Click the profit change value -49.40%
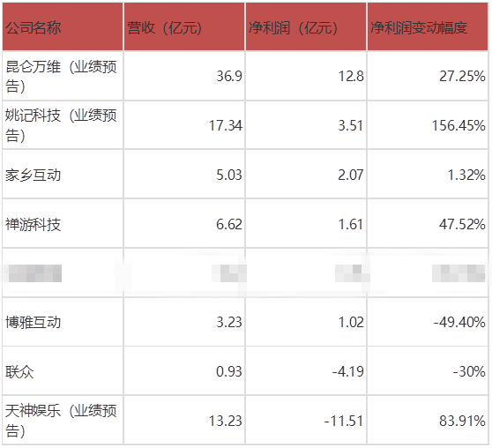 pos(459,323)
